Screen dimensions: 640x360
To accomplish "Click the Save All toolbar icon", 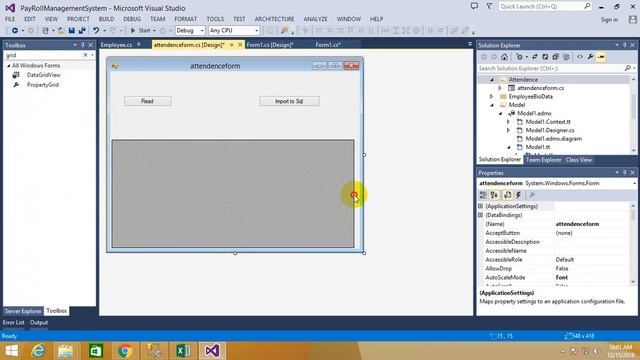I will coord(82,31).
